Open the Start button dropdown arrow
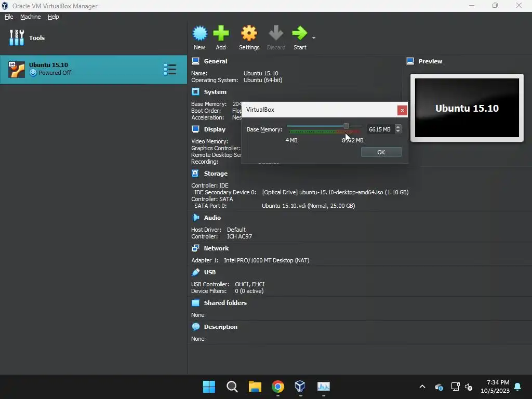The width and height of the screenshot is (532, 399). (314, 37)
